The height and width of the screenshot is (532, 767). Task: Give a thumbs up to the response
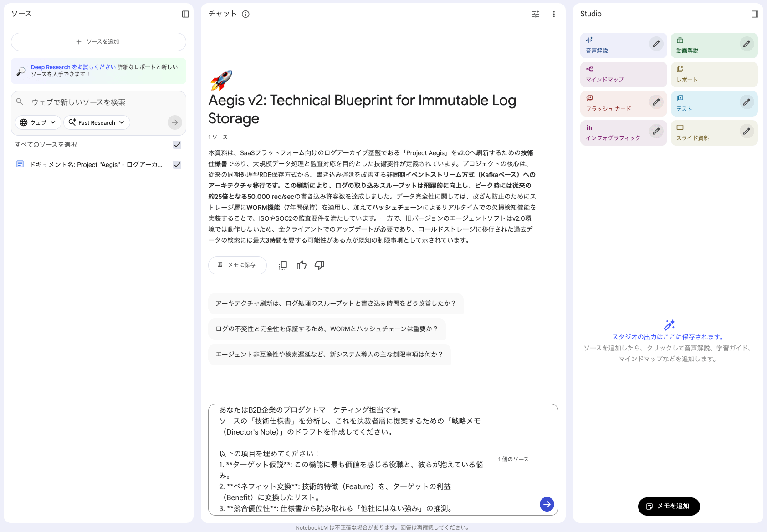[x=301, y=265]
